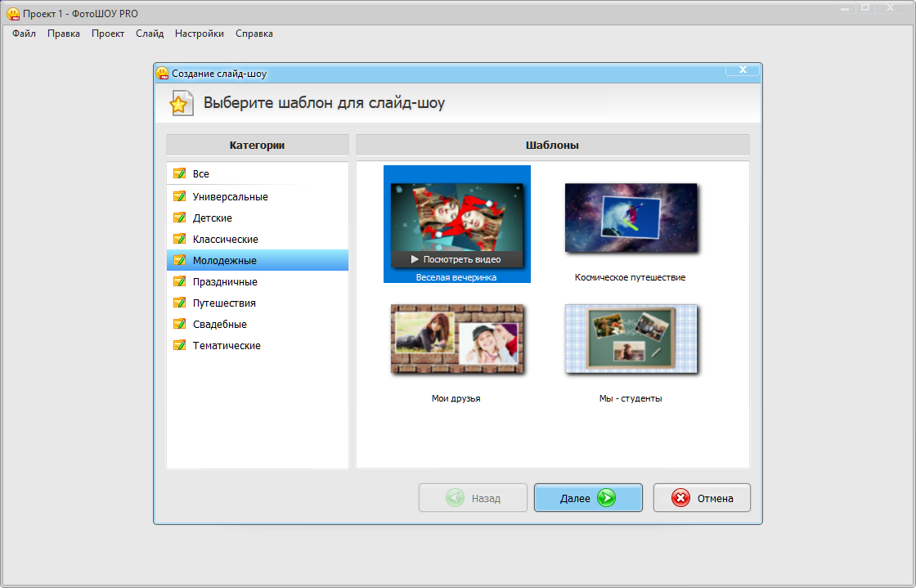Open the Слайд menu
Viewport: 916px width, 588px height.
(150, 34)
